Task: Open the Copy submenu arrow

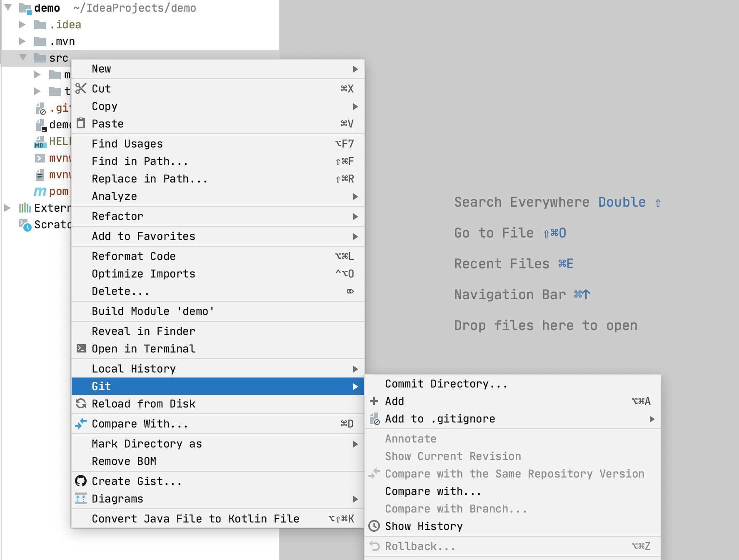Action: 355,106
